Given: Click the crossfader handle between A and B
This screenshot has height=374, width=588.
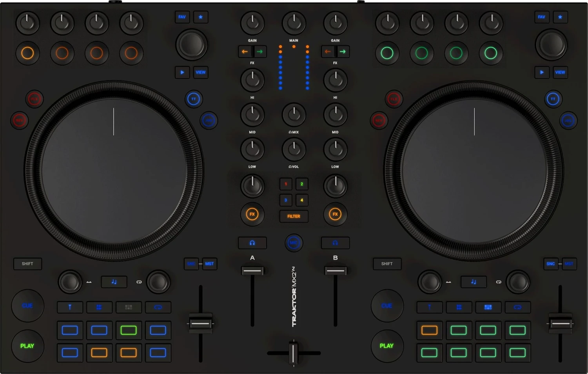Looking at the screenshot, I should pos(294,353).
